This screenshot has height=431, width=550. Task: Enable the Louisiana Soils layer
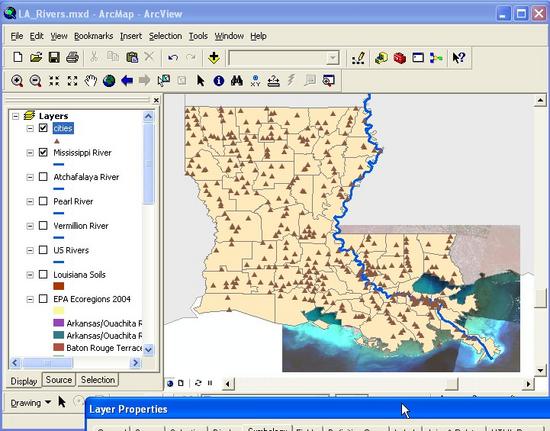click(x=43, y=274)
